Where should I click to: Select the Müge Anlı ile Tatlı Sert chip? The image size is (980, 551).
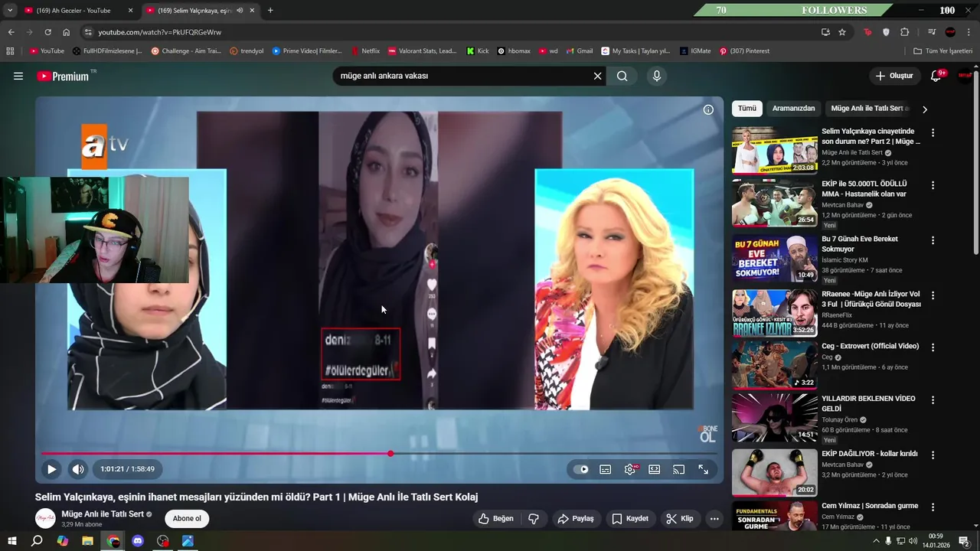pyautogui.click(x=870, y=109)
